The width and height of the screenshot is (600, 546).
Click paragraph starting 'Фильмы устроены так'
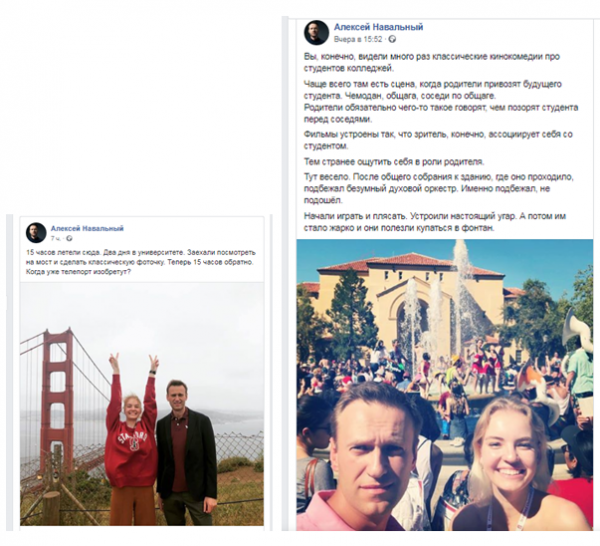click(x=438, y=140)
